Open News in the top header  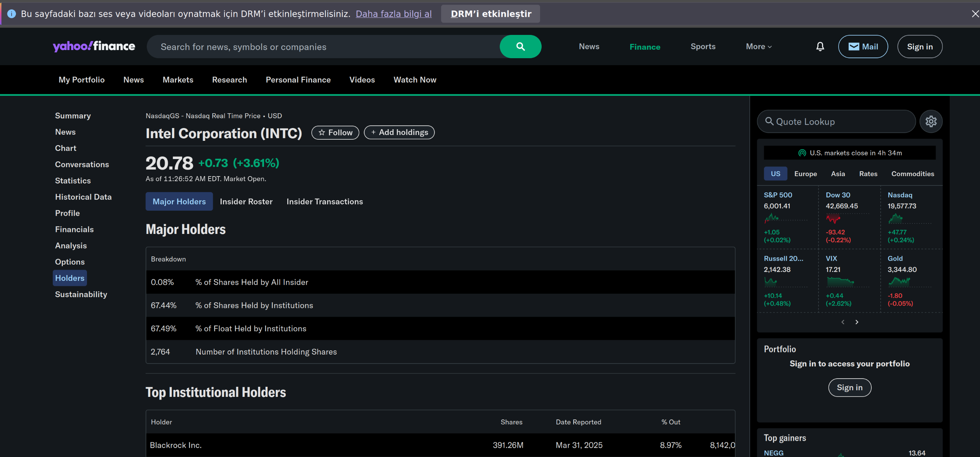pyautogui.click(x=589, y=47)
